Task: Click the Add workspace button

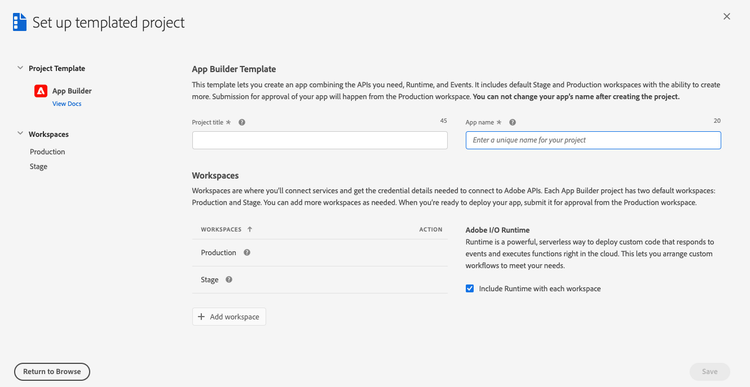Action: (229, 317)
